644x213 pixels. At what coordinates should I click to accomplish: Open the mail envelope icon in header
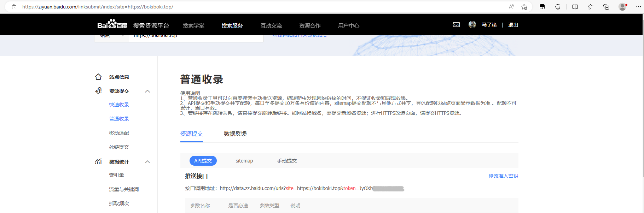pos(456,25)
